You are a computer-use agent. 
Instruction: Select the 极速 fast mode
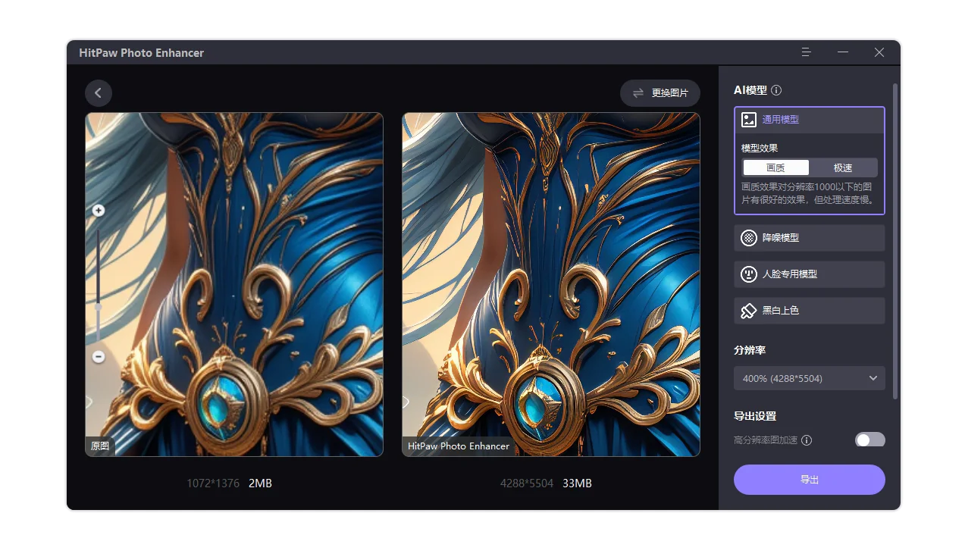tap(843, 167)
